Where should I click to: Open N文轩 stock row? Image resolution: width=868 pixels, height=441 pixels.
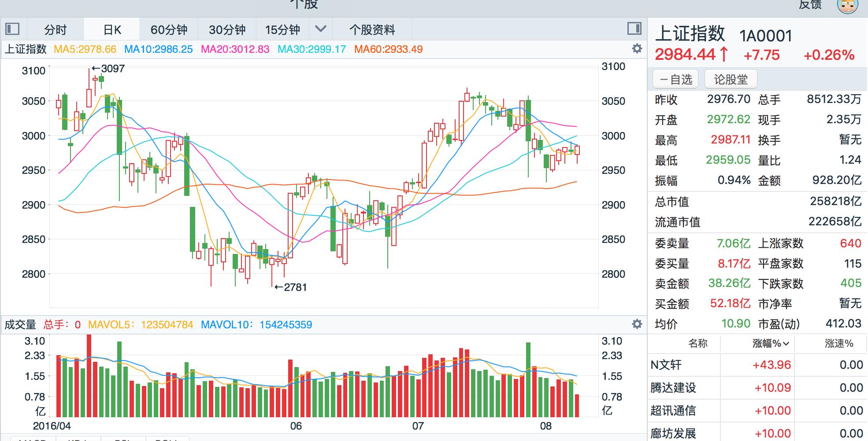pos(666,365)
